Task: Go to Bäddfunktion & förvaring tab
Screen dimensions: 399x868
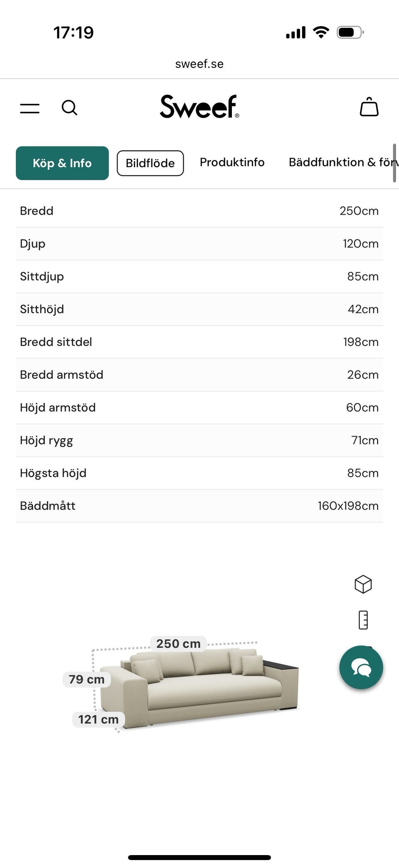Action: pos(343,162)
